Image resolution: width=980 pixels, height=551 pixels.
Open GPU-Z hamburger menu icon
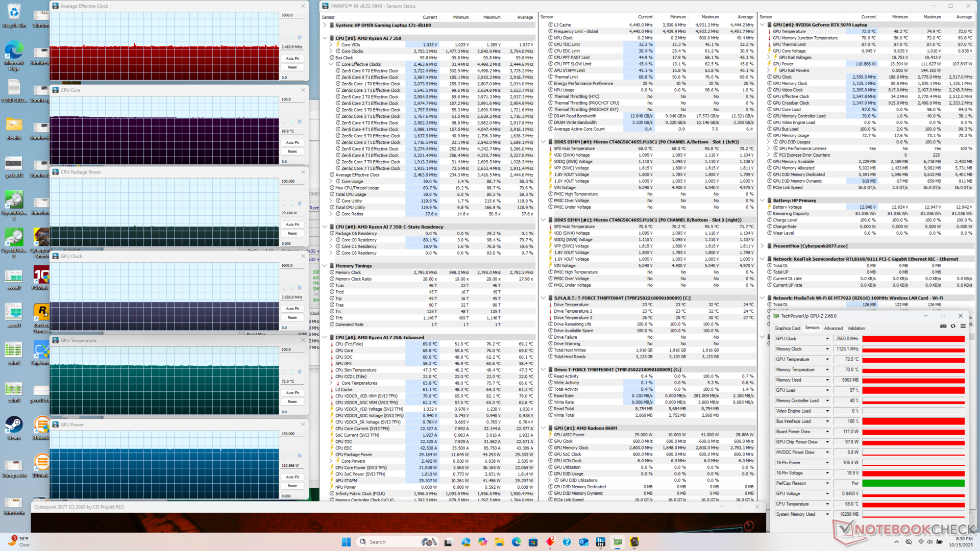[x=963, y=326]
